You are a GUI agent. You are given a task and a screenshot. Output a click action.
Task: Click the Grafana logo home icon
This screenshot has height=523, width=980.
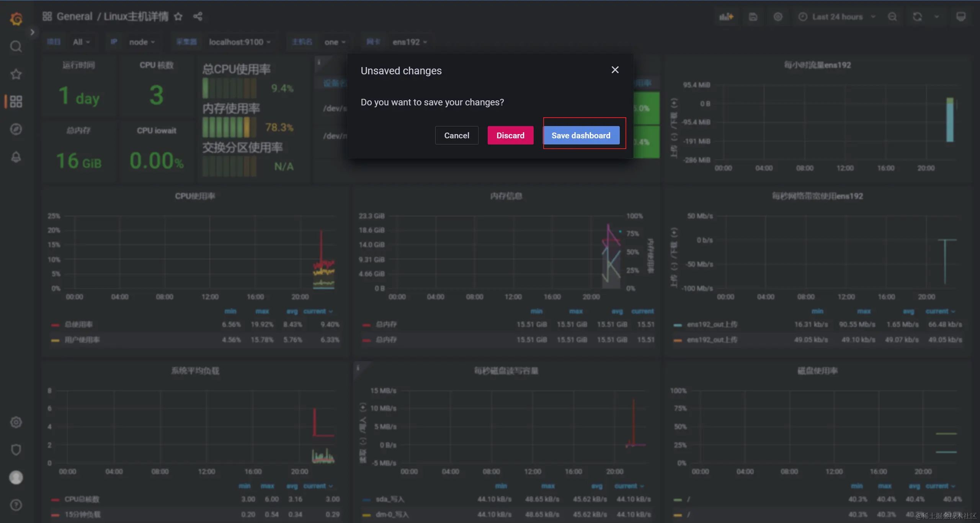[16, 18]
